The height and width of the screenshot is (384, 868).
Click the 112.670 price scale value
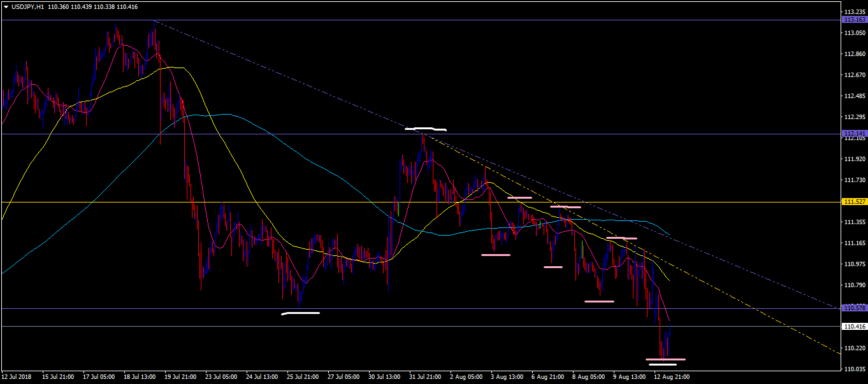pyautogui.click(x=854, y=75)
